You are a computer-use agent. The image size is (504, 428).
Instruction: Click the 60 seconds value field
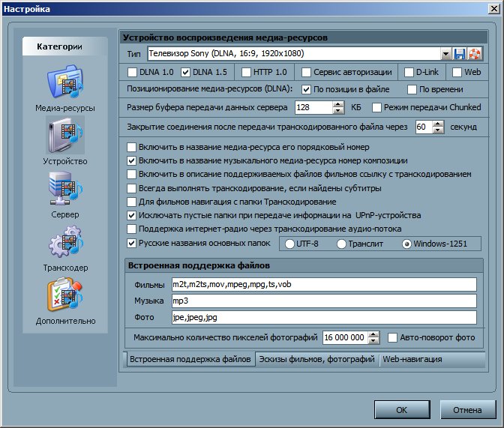tap(424, 127)
